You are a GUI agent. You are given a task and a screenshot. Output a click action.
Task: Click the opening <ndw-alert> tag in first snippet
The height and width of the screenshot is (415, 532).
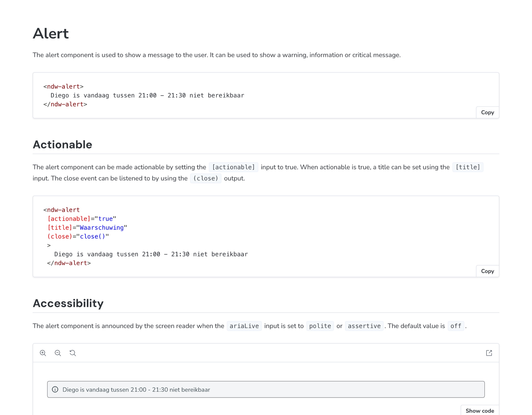coord(63,86)
